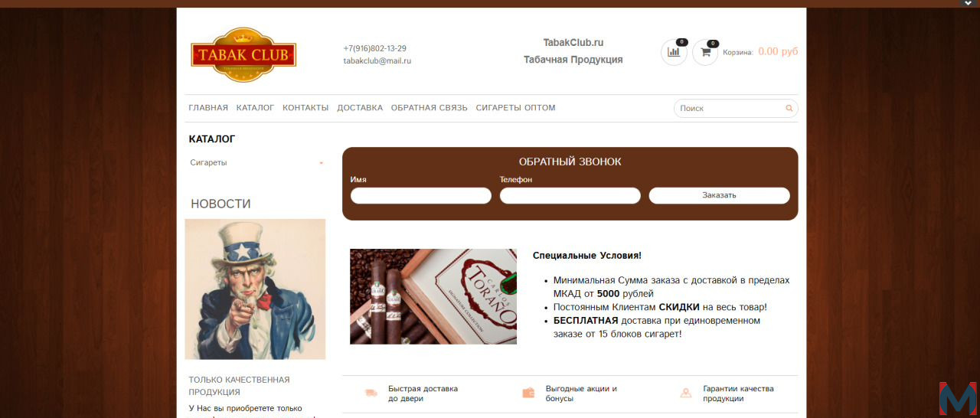
Task: Open the shopping cart icon
Action: point(705,52)
